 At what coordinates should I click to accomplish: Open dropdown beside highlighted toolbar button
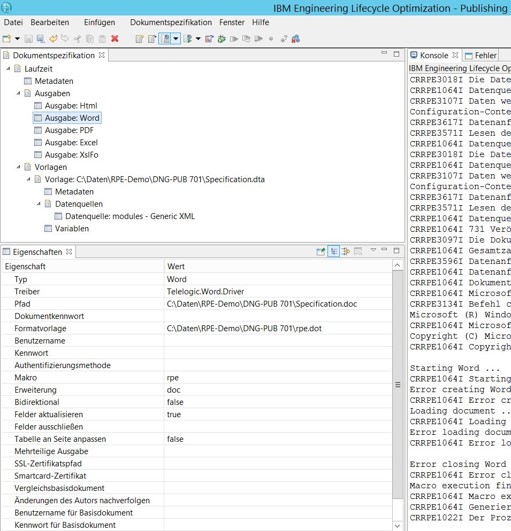click(176, 39)
